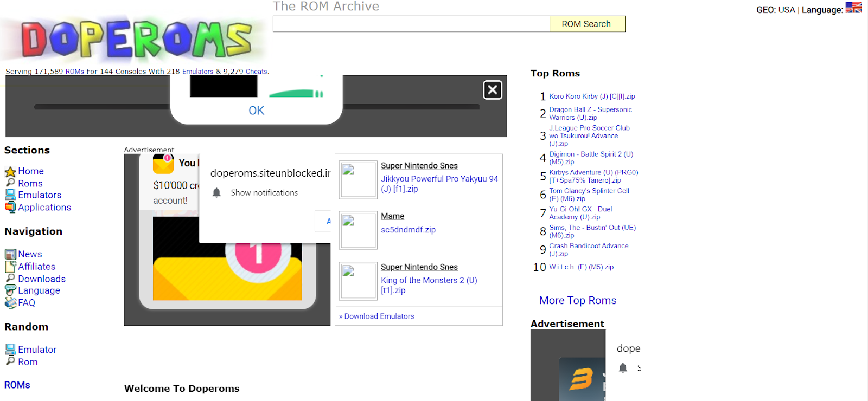Image resolution: width=868 pixels, height=401 pixels.
Task: Open Crash Bandicoot Advance ROM link
Action: [589, 250]
